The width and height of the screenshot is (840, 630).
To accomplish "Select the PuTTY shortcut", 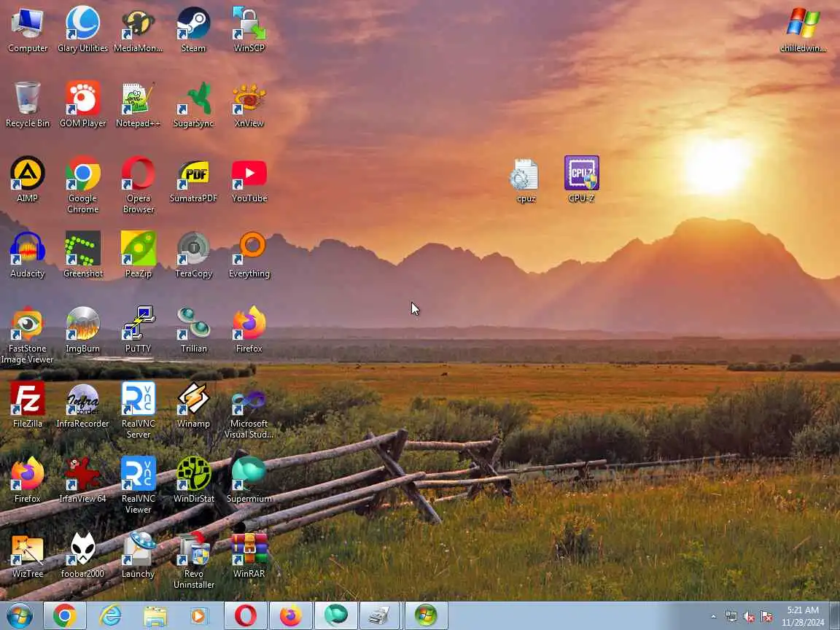I will [139, 330].
